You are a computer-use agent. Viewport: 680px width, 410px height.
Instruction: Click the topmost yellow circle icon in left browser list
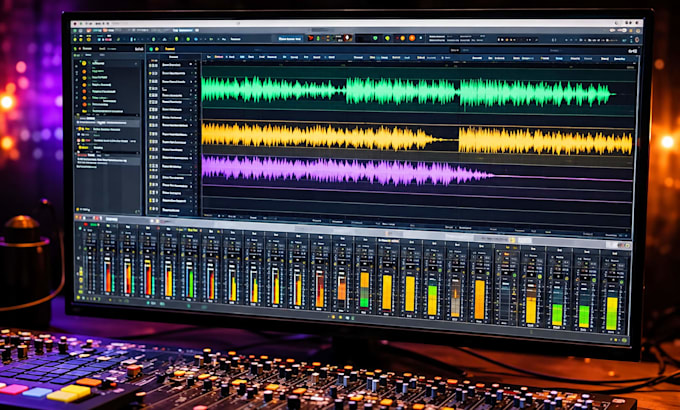point(84,63)
